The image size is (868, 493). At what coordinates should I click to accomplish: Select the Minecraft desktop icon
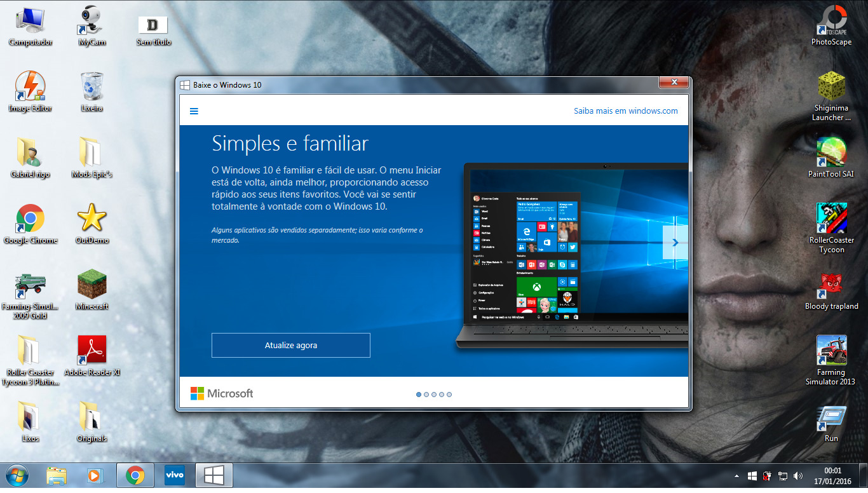pos(92,290)
